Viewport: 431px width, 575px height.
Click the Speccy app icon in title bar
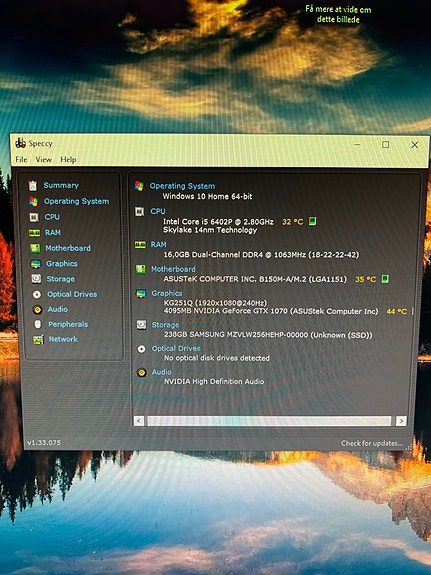click(x=20, y=143)
